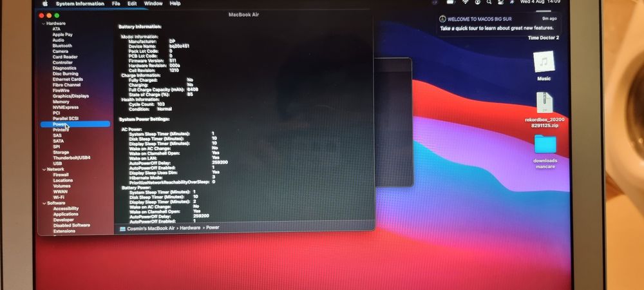The width and height of the screenshot is (644, 290).
Task: Open the Edit menu
Action: click(132, 3)
